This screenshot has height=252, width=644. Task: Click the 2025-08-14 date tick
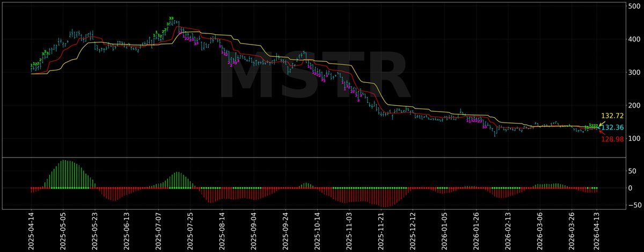click(222, 230)
